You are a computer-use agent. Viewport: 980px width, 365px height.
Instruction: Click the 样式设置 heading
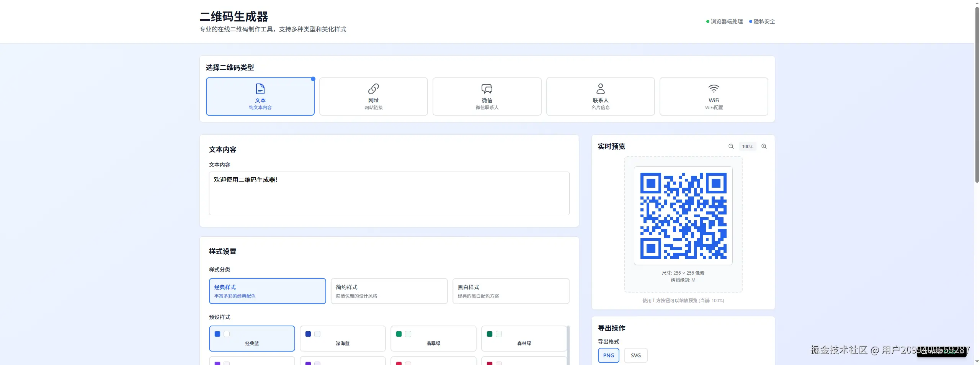point(223,251)
